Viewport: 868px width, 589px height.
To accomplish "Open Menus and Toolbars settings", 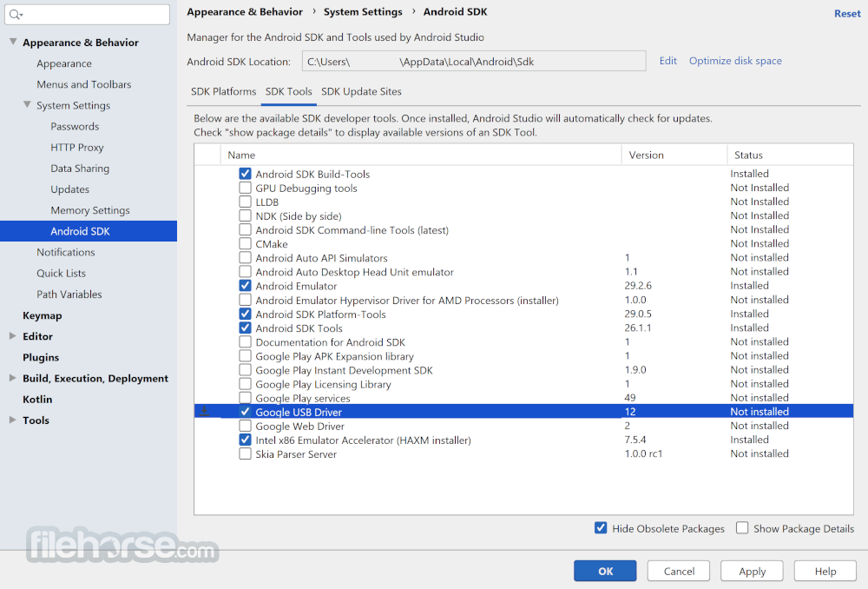I will 84,84.
